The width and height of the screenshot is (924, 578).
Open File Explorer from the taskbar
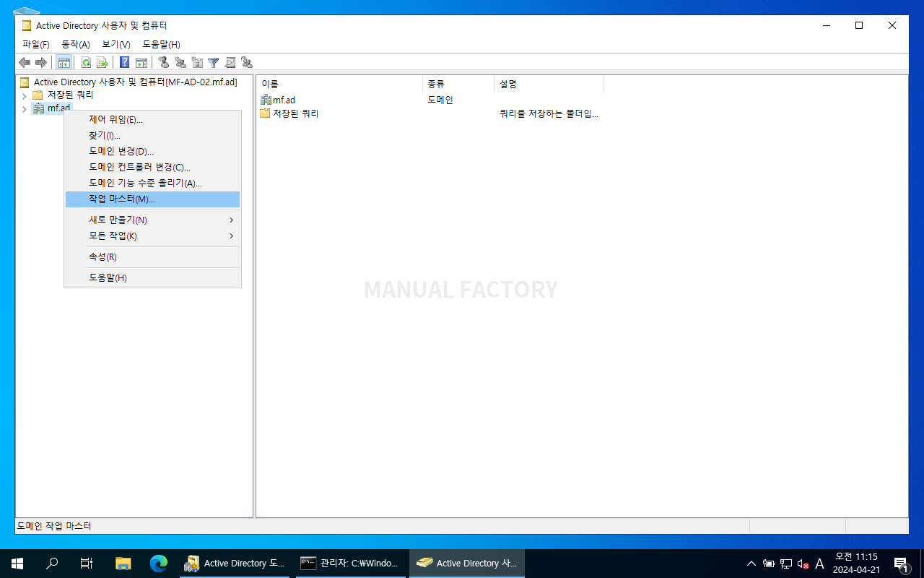[x=123, y=564]
